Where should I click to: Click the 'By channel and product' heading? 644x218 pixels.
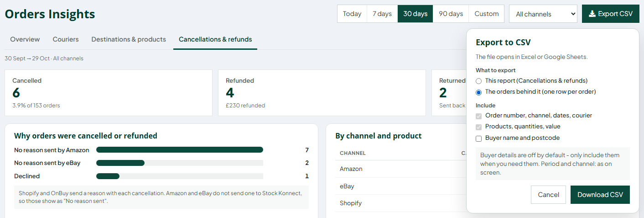(379, 136)
